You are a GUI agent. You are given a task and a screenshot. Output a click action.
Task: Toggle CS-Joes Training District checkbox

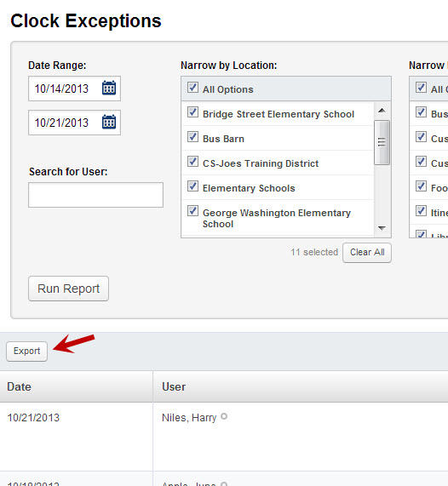192,162
